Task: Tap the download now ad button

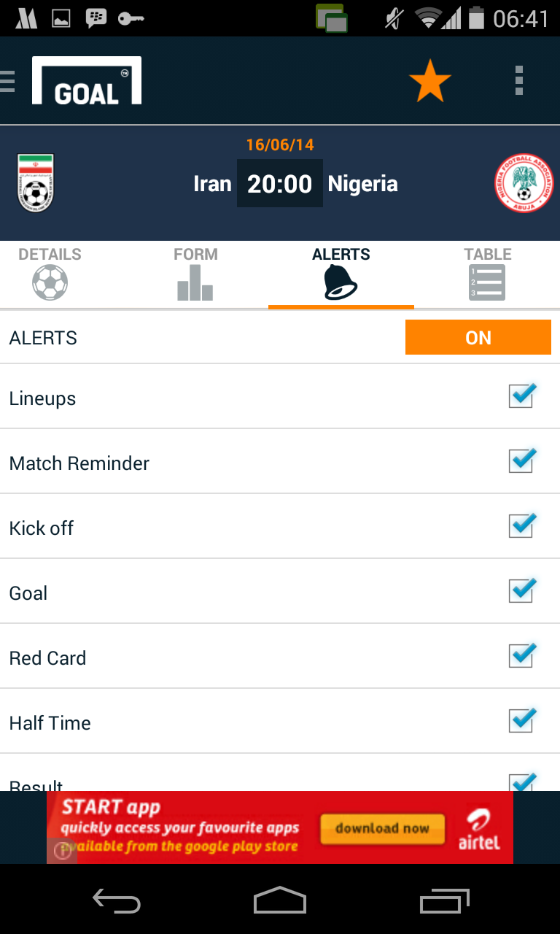Action: coord(382,828)
